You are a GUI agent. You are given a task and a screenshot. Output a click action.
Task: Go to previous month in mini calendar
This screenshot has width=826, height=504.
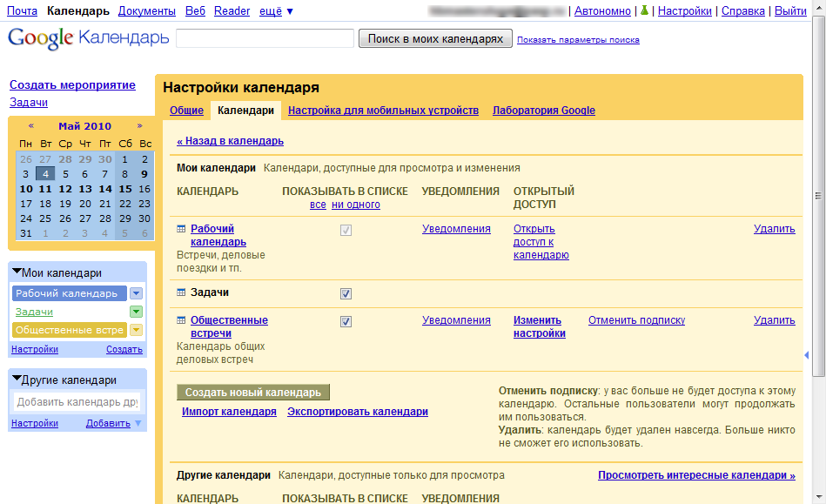(x=31, y=126)
